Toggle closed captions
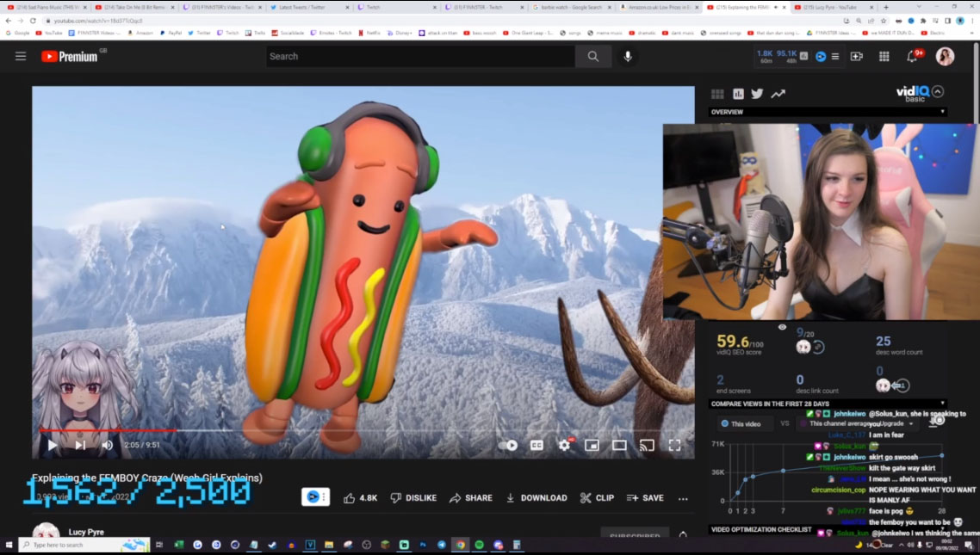This screenshot has height=555, width=980. click(537, 445)
